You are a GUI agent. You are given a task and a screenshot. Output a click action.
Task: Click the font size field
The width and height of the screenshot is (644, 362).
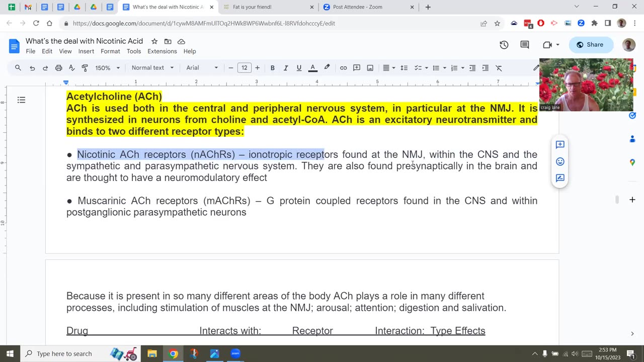(x=244, y=68)
